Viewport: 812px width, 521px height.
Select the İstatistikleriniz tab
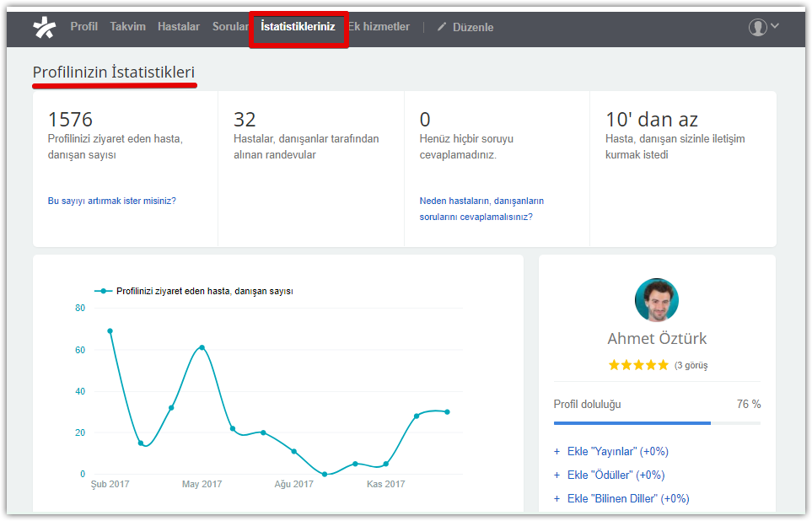coord(298,26)
